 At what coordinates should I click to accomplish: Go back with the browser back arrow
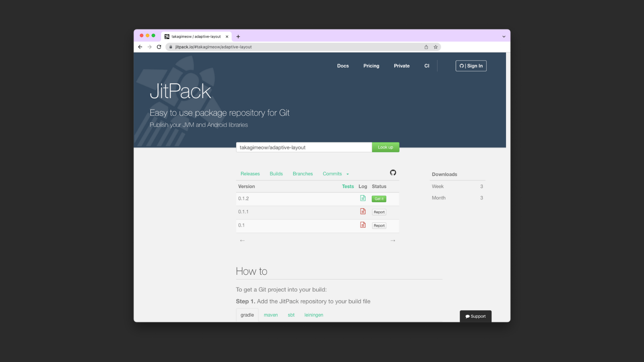coord(140,47)
